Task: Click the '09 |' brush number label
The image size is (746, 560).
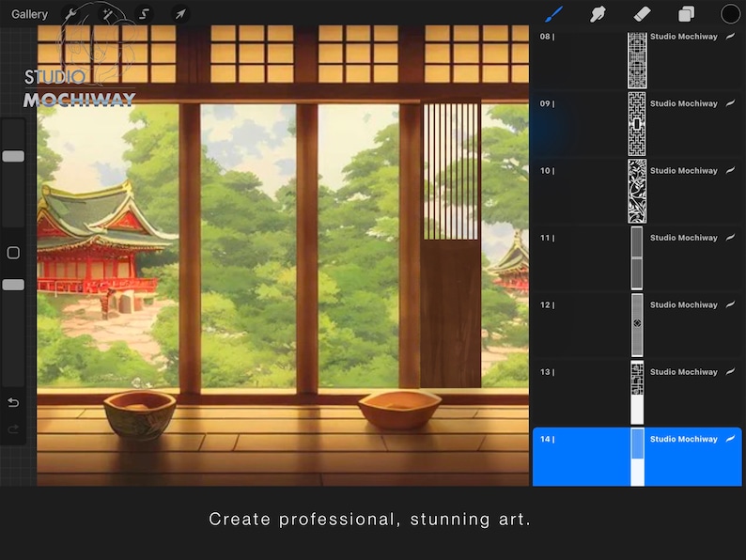Action: pos(547,103)
